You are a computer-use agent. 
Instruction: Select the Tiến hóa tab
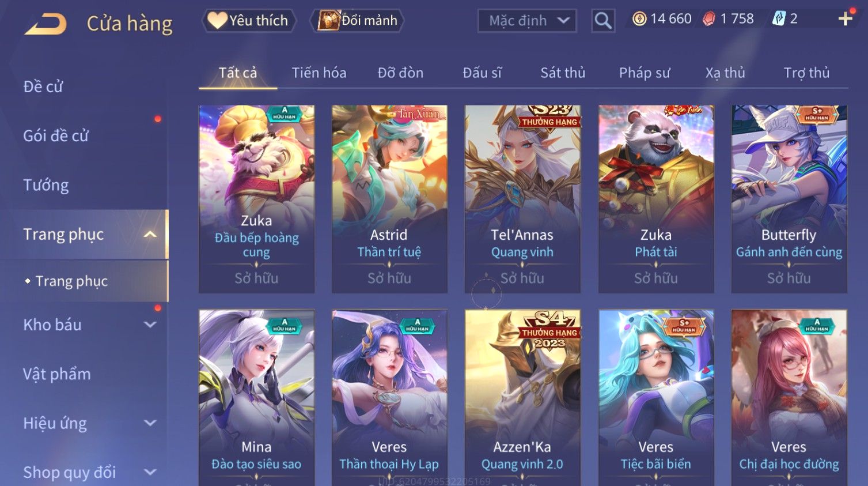click(319, 73)
